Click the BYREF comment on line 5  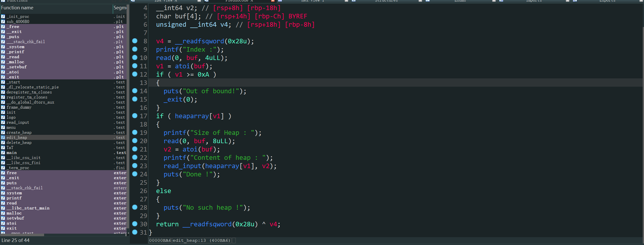point(298,16)
